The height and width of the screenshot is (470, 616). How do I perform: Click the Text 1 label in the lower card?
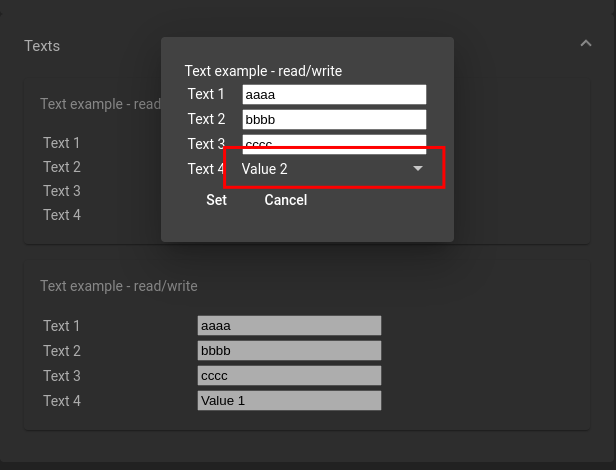tap(62, 326)
